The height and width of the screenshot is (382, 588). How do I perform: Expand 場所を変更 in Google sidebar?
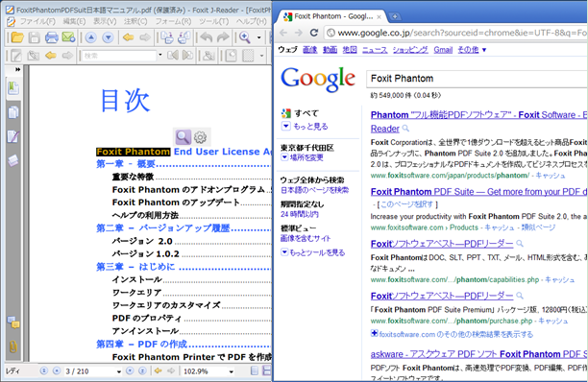coord(303,157)
